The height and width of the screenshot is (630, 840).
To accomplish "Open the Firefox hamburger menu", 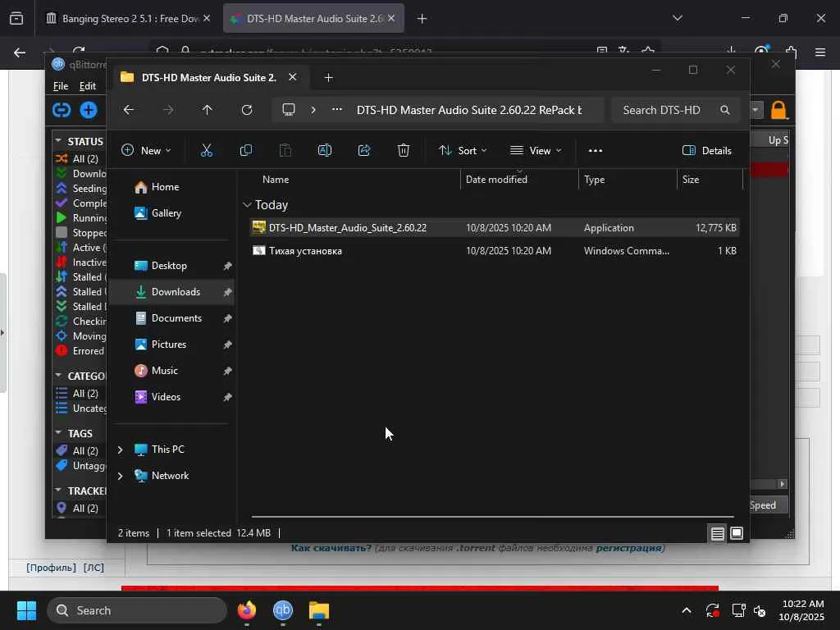I will coord(820,52).
